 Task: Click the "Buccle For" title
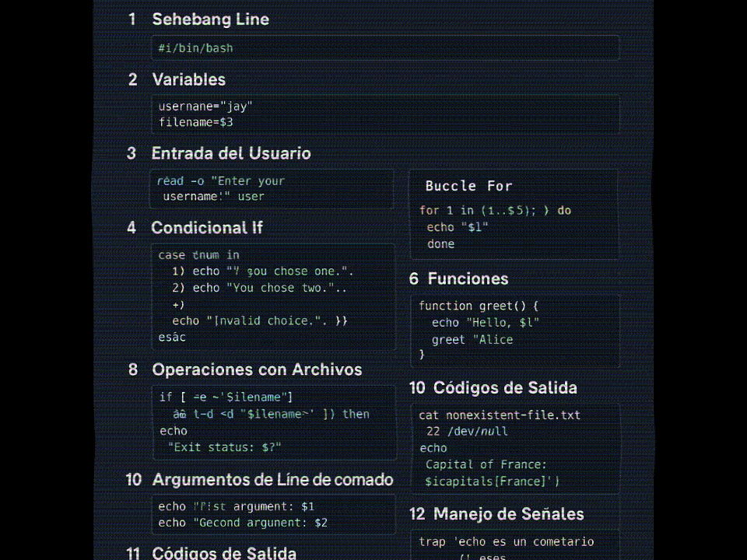pyautogui.click(x=468, y=186)
